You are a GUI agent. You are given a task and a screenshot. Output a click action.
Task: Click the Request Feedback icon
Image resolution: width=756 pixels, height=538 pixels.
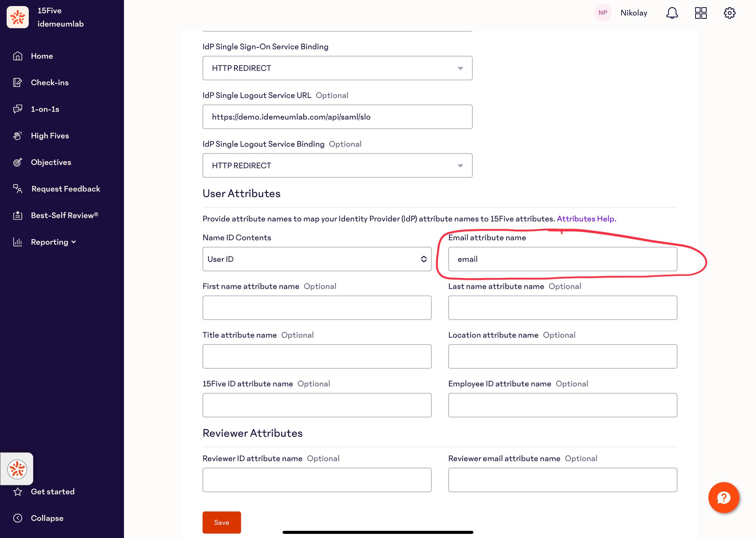[x=17, y=189]
